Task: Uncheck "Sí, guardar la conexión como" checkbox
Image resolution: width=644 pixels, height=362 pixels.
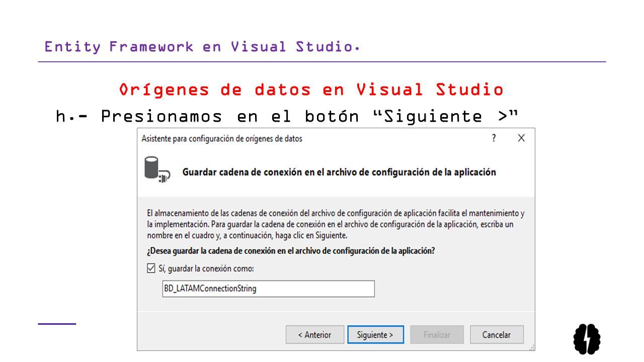Action: (x=151, y=268)
